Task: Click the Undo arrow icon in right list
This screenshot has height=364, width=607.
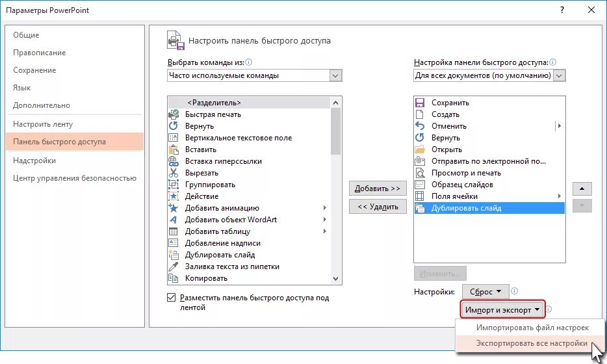Action: [420, 126]
